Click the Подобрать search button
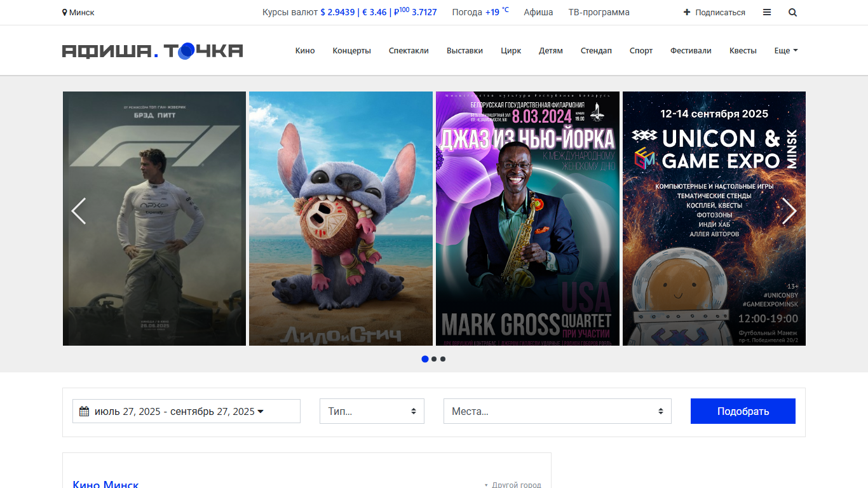This screenshot has width=868, height=488. (743, 411)
